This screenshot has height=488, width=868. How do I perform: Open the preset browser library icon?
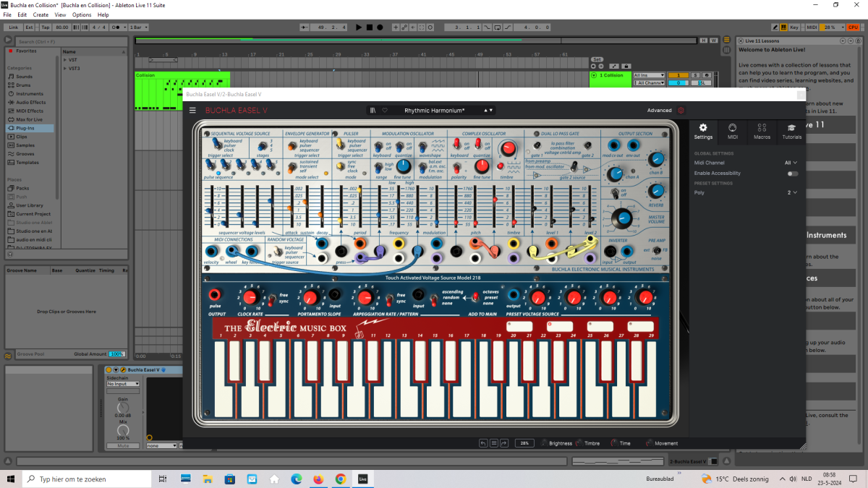pos(373,111)
